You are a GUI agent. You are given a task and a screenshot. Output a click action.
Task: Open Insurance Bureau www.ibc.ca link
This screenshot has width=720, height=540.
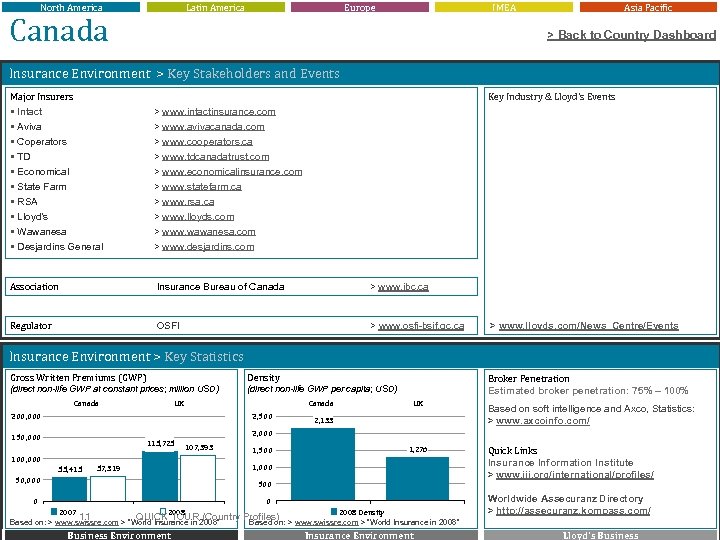point(403,287)
